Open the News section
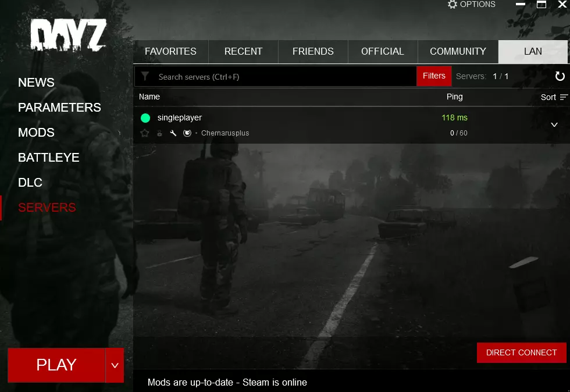This screenshot has width=570, height=392. coord(36,83)
